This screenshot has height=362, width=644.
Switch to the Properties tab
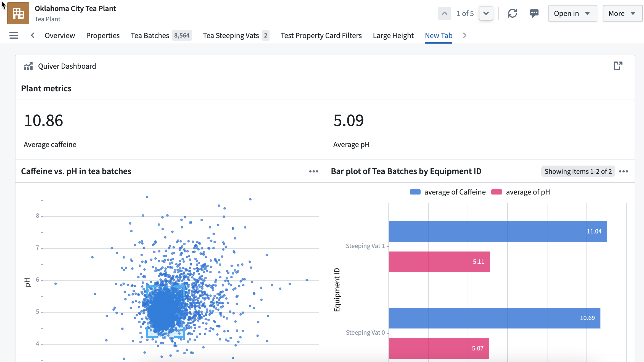(x=103, y=35)
